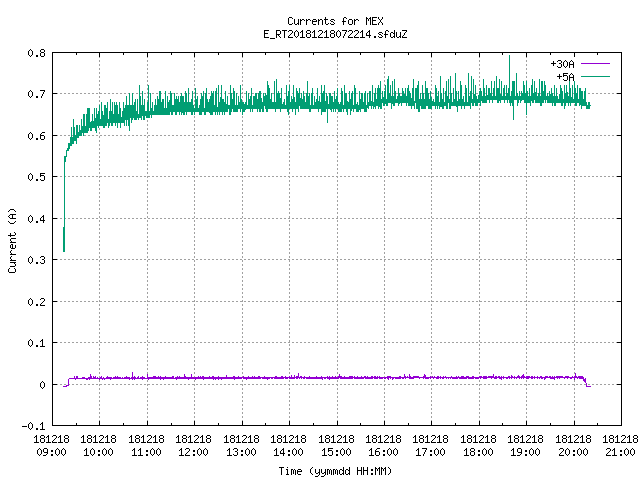Click the +5A legend label

point(565,77)
